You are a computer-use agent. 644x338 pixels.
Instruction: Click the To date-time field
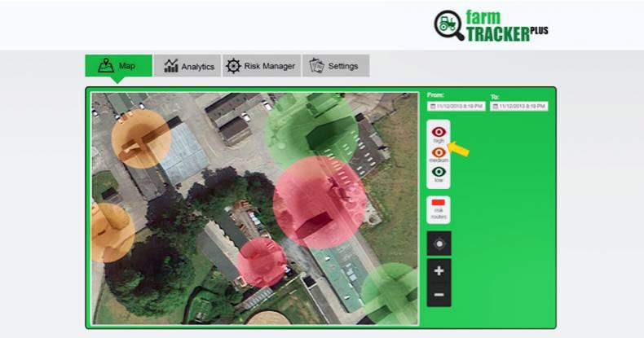[x=519, y=106]
